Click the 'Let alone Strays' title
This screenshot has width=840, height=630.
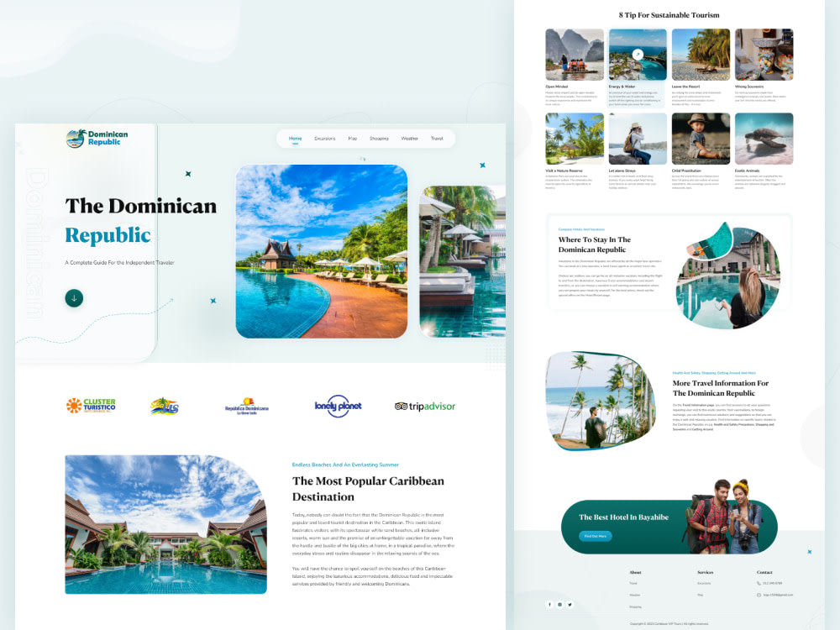pyautogui.click(x=622, y=171)
